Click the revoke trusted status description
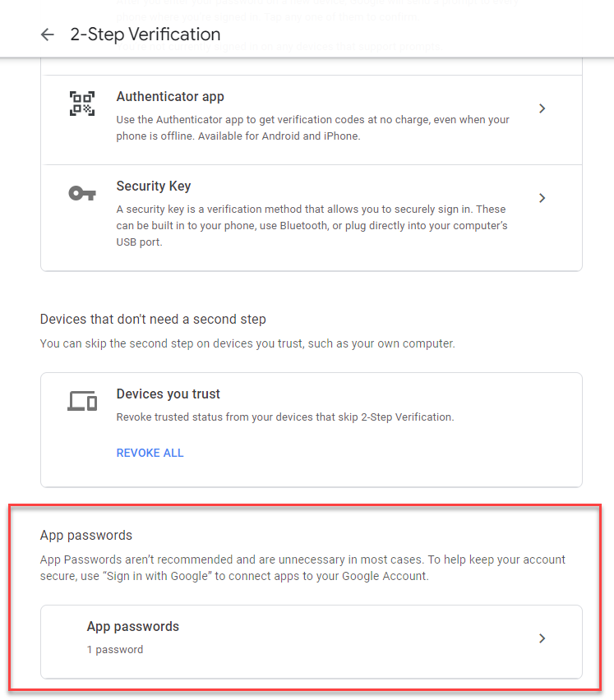The height and width of the screenshot is (700, 614). click(284, 417)
